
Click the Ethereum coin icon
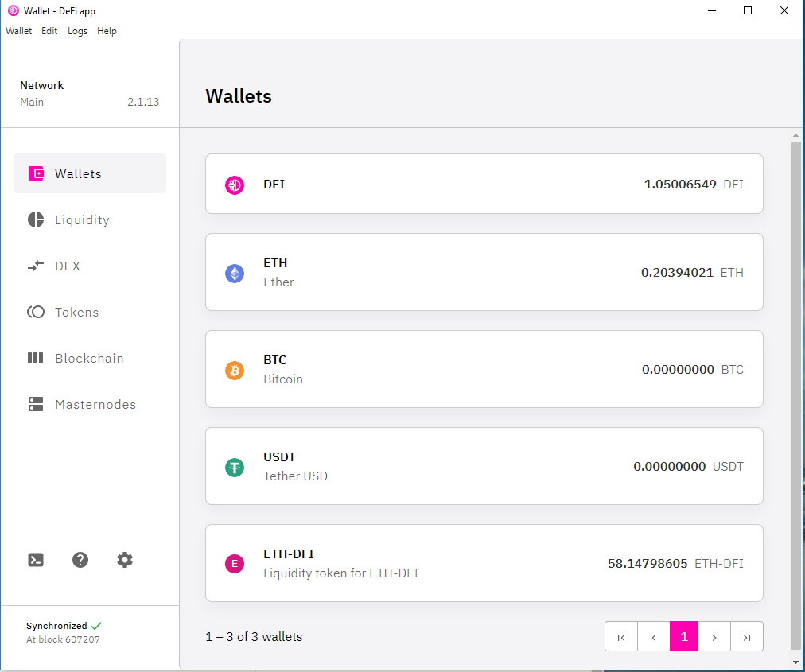coord(235,273)
